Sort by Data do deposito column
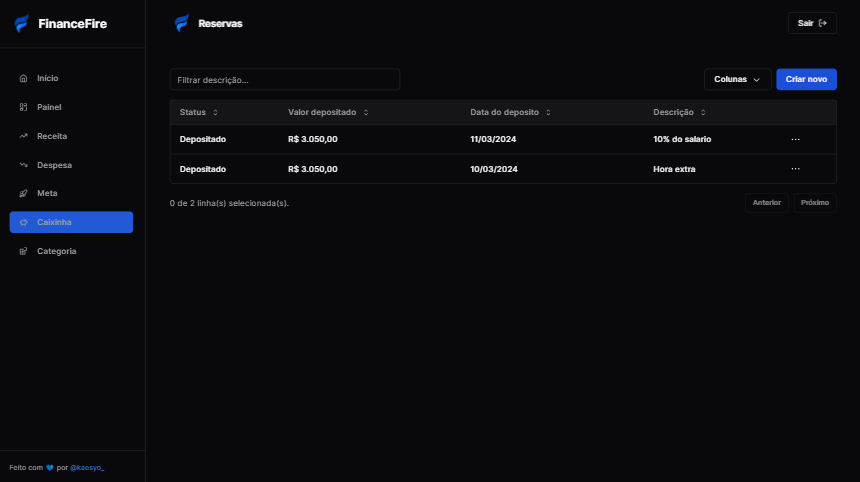 pyautogui.click(x=510, y=112)
